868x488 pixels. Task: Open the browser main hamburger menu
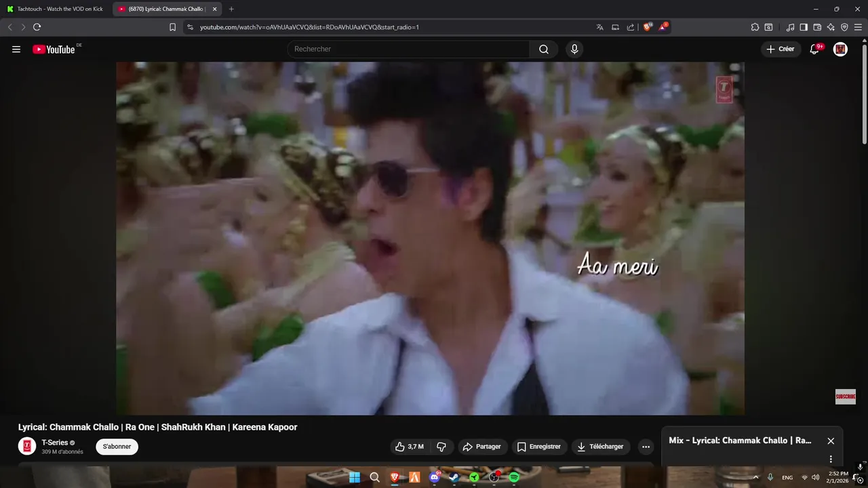coord(858,27)
